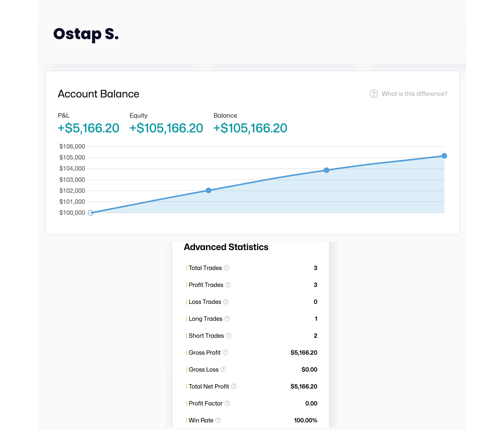Click help icon beside Profit Trades
The image size is (504, 430).
(x=228, y=285)
